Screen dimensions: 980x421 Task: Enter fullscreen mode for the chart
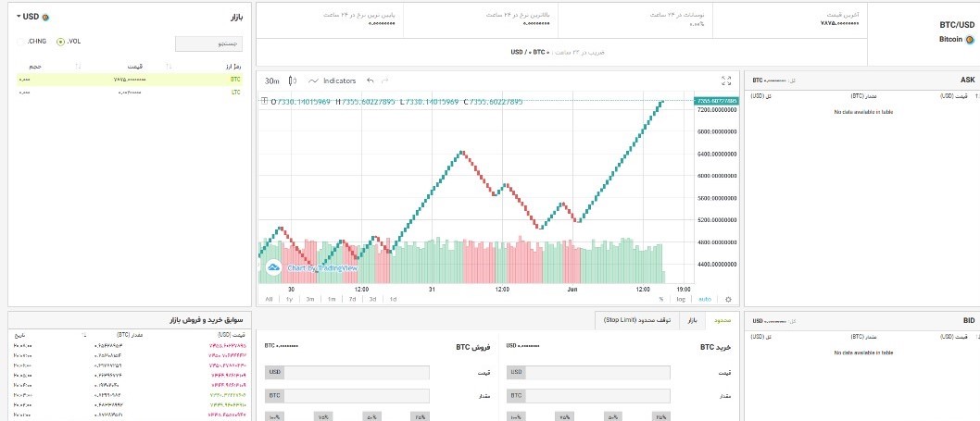coord(726,81)
